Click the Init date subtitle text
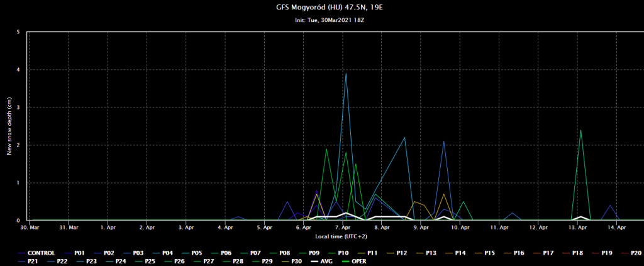The height and width of the screenshot is (266, 644). pyautogui.click(x=321, y=21)
